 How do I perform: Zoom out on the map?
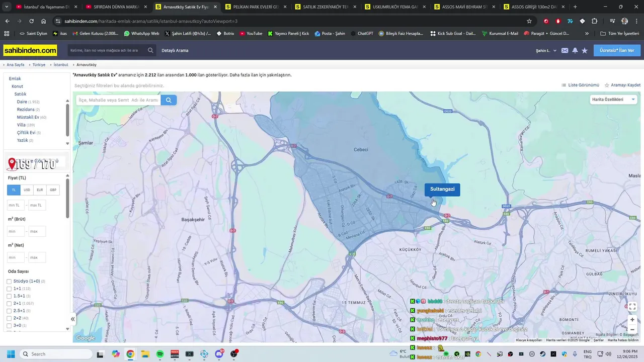pyautogui.click(x=632, y=329)
